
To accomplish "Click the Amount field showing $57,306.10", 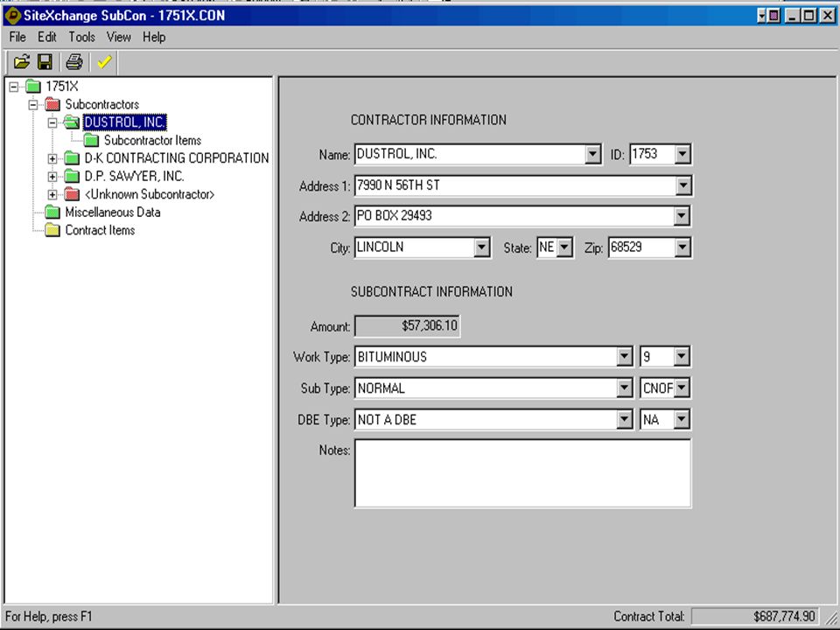I will pos(407,325).
